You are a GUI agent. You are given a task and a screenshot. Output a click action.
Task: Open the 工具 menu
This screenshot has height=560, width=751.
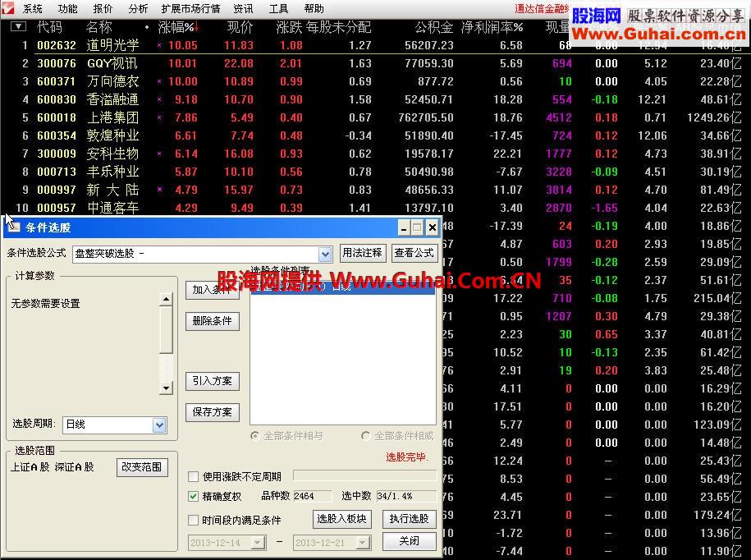tap(279, 9)
